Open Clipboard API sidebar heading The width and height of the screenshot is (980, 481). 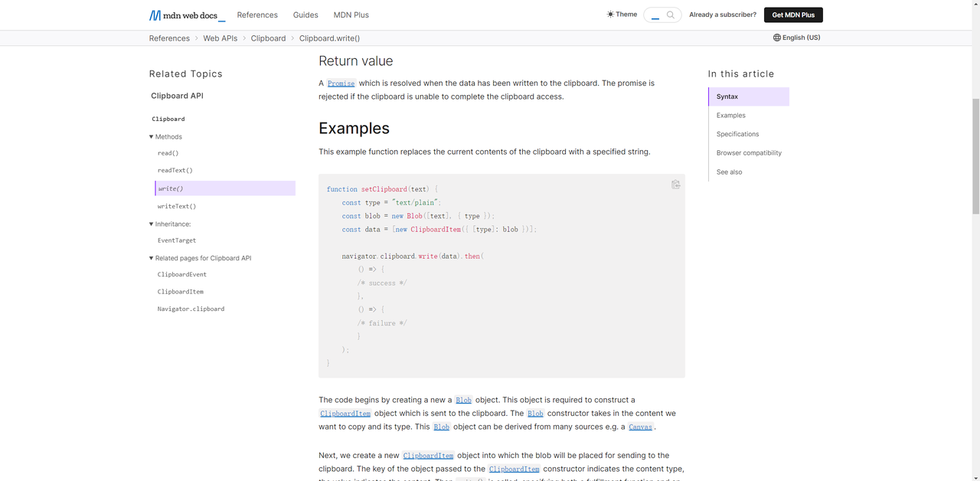point(177,96)
